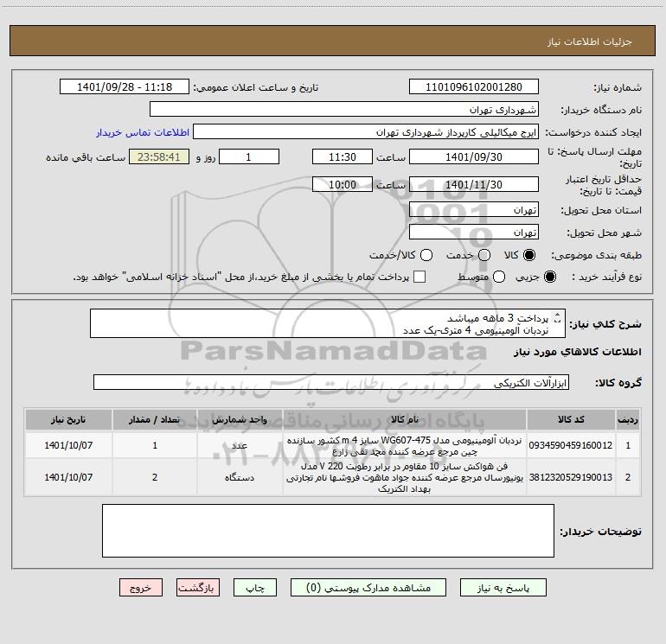The height and width of the screenshot is (644, 666).
Task: Click quantity 2 in fan row
Action: (x=155, y=477)
